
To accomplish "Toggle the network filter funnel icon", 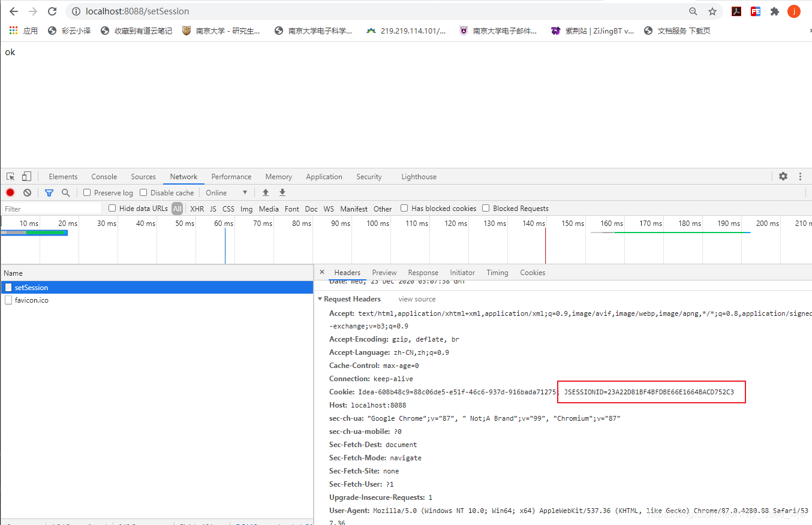I will point(49,192).
